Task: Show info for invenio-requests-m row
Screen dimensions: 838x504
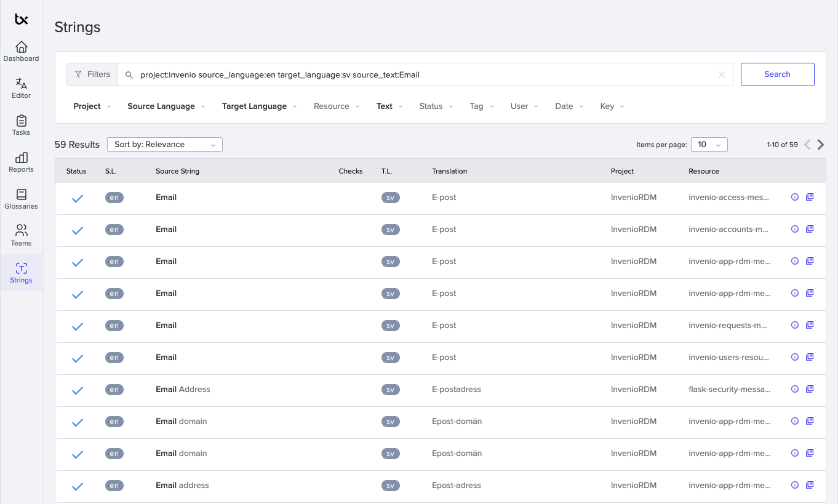Action: (x=794, y=325)
